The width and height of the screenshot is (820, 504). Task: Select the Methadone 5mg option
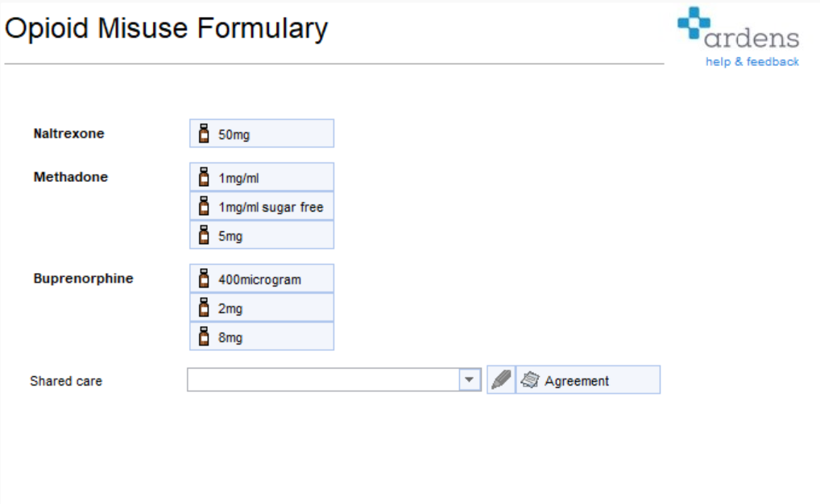pyautogui.click(x=262, y=235)
